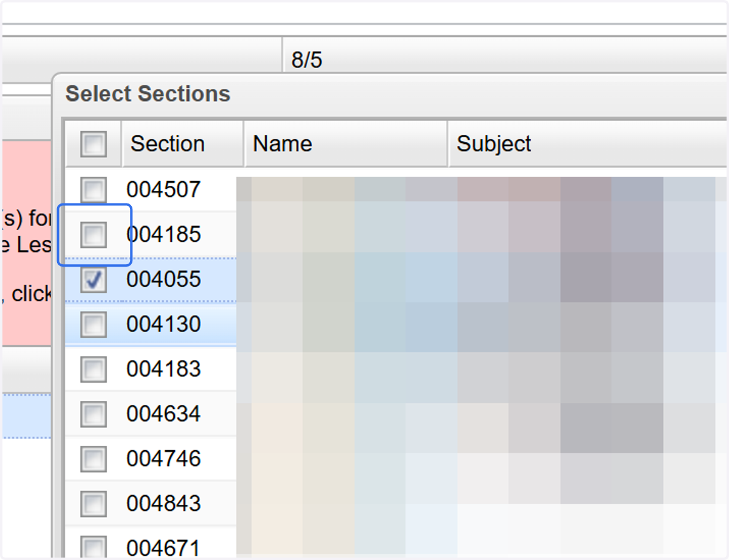Select section number 004671 text
The image size is (729, 560).
[163, 548]
